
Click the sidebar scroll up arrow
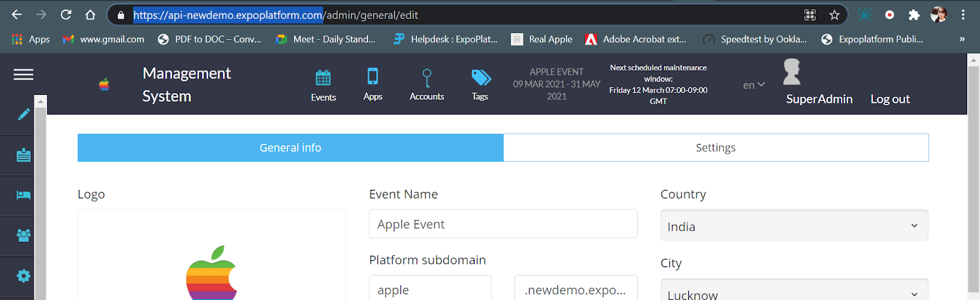[x=40, y=101]
